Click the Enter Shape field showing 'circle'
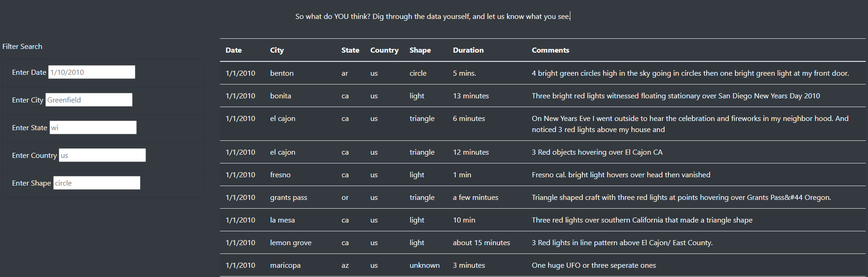 pos(96,182)
